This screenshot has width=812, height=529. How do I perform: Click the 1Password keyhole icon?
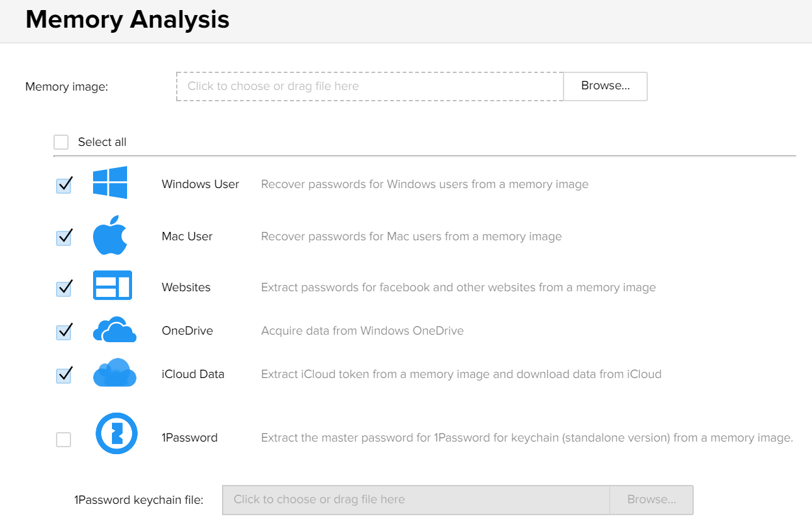(116, 433)
